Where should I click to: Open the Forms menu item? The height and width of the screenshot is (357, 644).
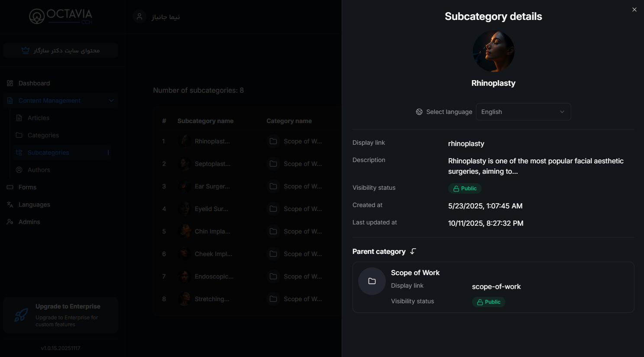(x=27, y=187)
